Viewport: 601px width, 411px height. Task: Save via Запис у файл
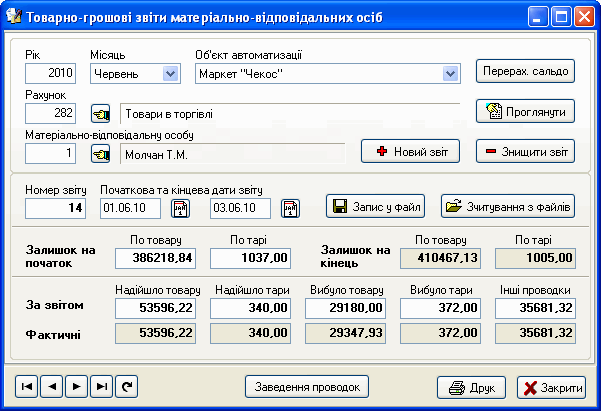point(375,206)
